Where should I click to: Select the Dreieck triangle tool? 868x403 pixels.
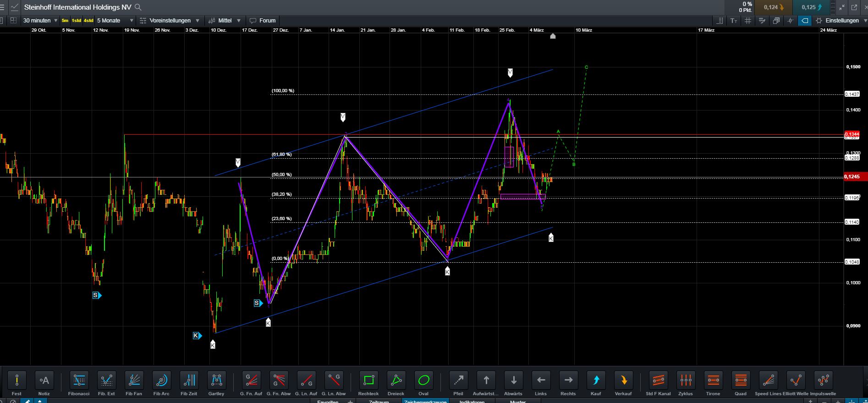coord(396,380)
